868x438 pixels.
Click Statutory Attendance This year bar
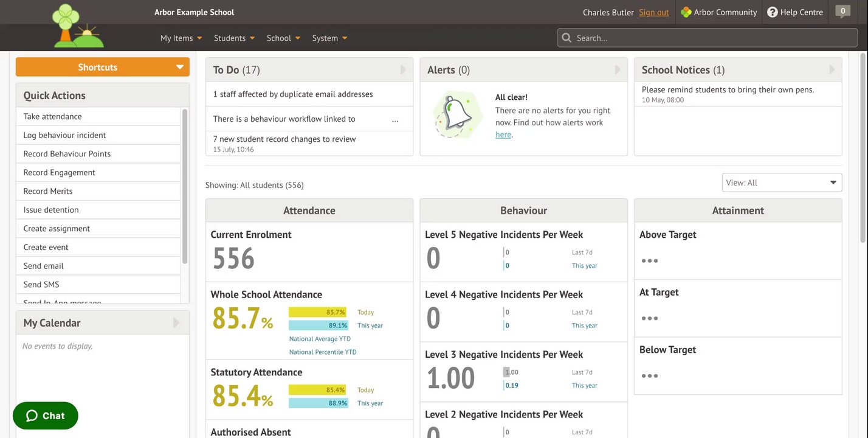pos(319,403)
